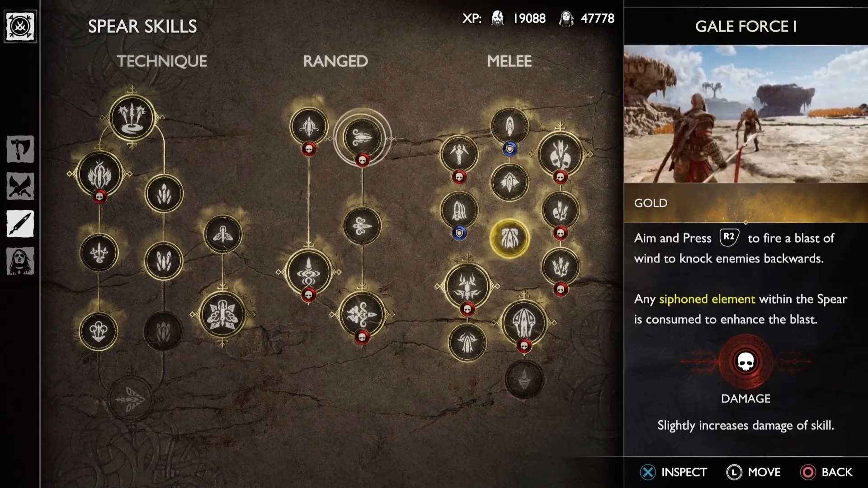Click the round emblem icon at top-left corner
This screenshot has width=868, height=488.
click(20, 27)
